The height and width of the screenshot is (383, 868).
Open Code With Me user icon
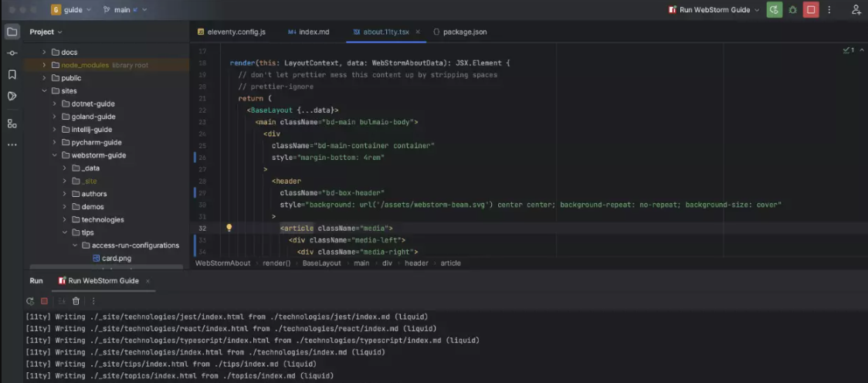click(x=856, y=10)
